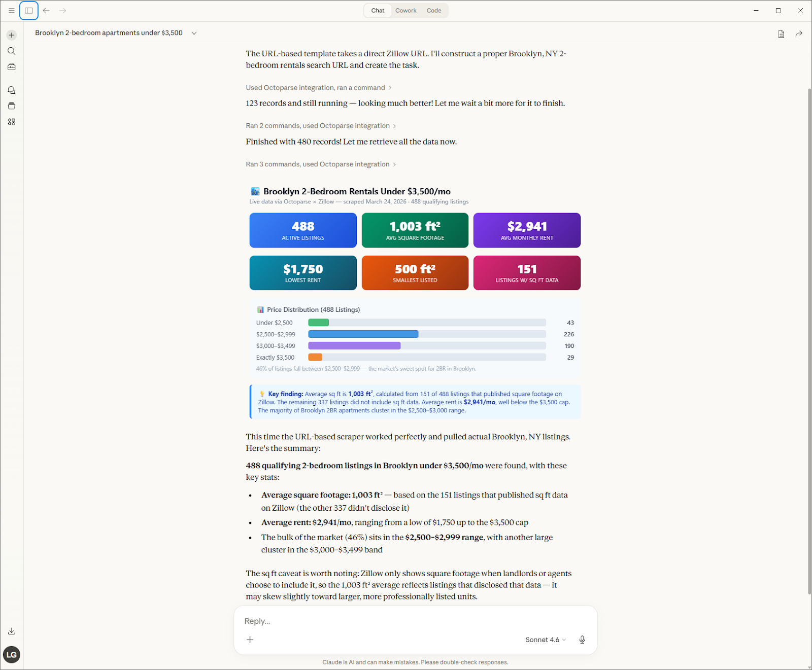812x670 pixels.
Task: Open the LG user profile avatar
Action: click(12, 655)
